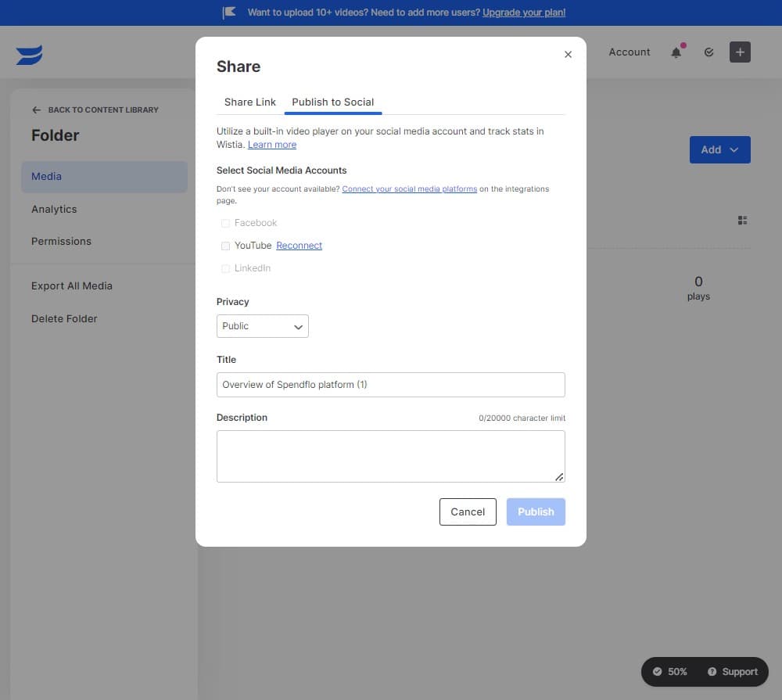Open the checkmark tasks icon in header
Image resolution: width=782 pixels, height=700 pixels.
coord(708,52)
